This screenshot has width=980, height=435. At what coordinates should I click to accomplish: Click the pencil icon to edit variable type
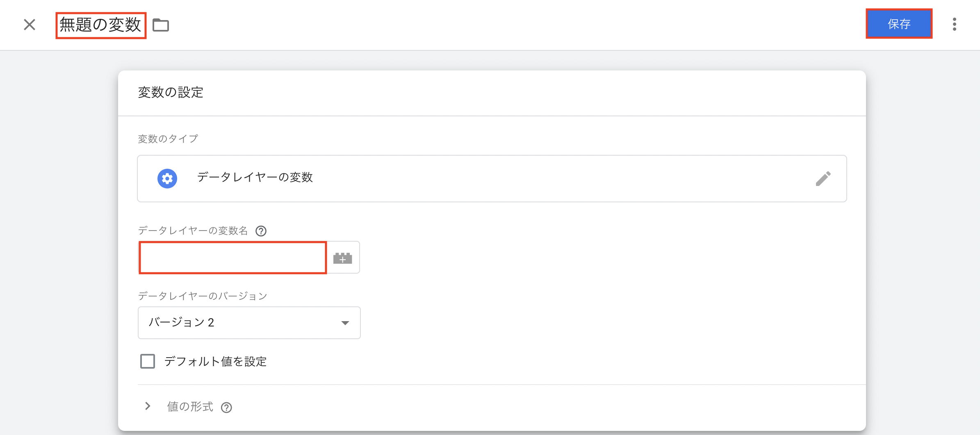(823, 178)
